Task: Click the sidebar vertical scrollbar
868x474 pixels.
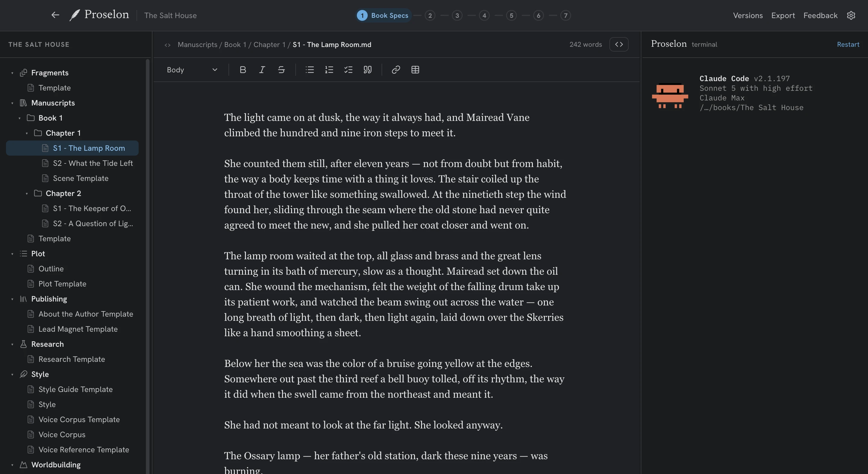Action: pos(148,266)
